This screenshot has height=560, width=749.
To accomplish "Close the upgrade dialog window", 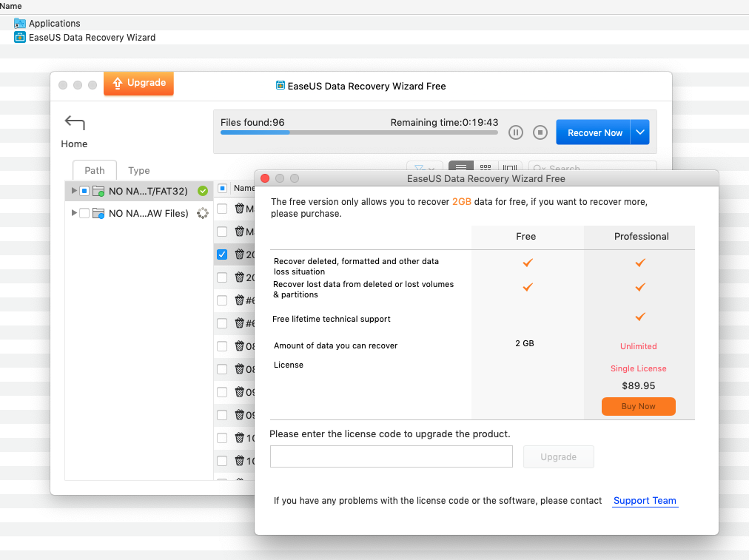I will [x=265, y=178].
